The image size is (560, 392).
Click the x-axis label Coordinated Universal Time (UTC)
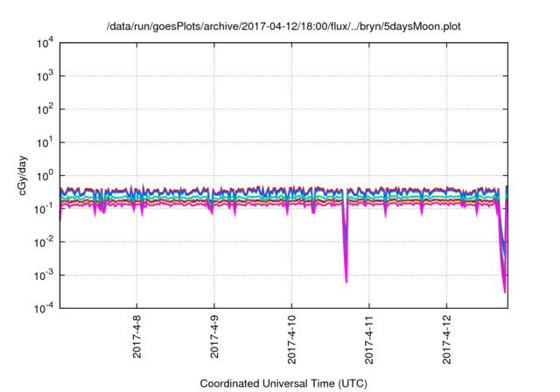(x=283, y=383)
